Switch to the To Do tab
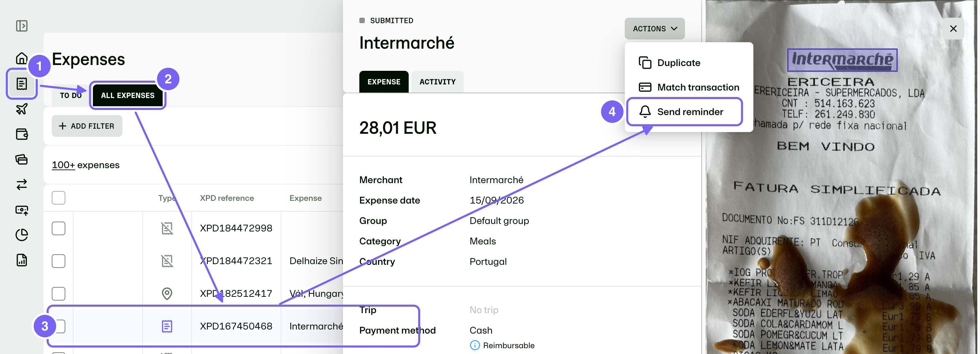The height and width of the screenshot is (354, 980). click(71, 95)
